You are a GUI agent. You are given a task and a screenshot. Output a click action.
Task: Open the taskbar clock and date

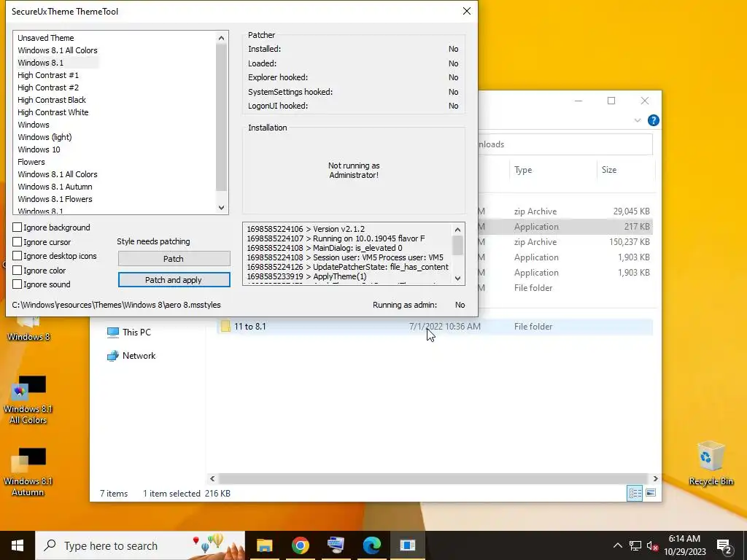685,545
